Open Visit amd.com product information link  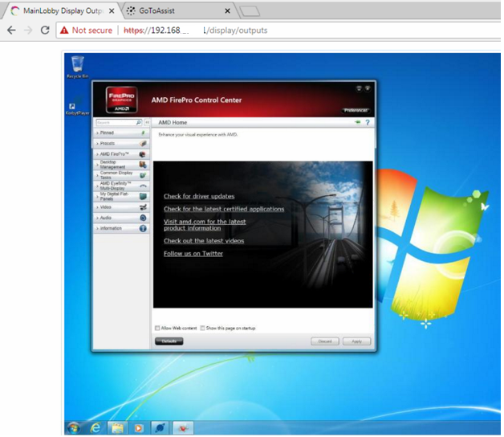[x=205, y=225]
